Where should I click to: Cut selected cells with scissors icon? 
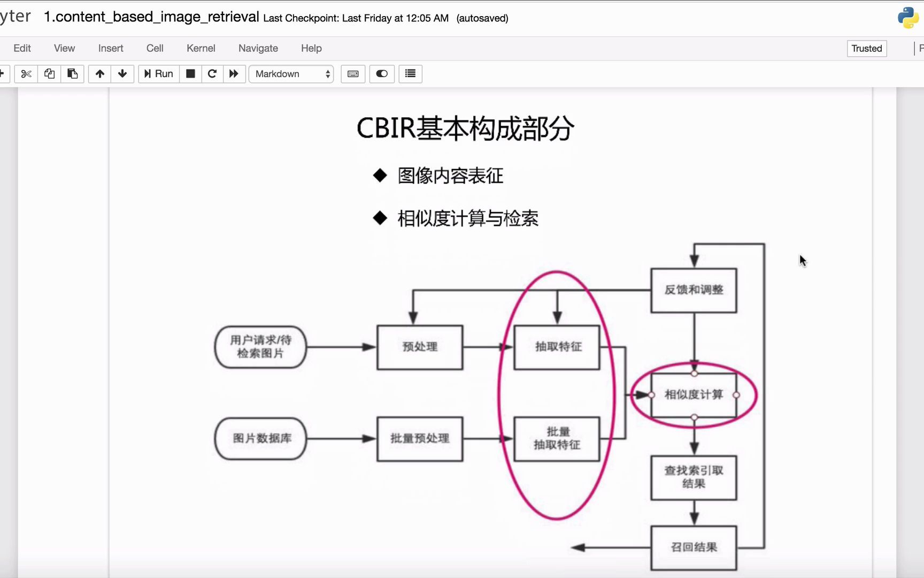(26, 74)
